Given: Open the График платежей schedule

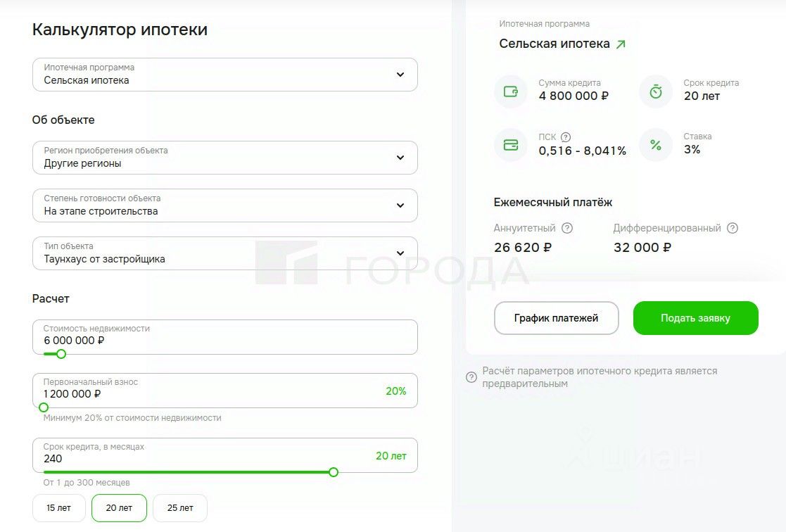Looking at the screenshot, I should coord(556,318).
